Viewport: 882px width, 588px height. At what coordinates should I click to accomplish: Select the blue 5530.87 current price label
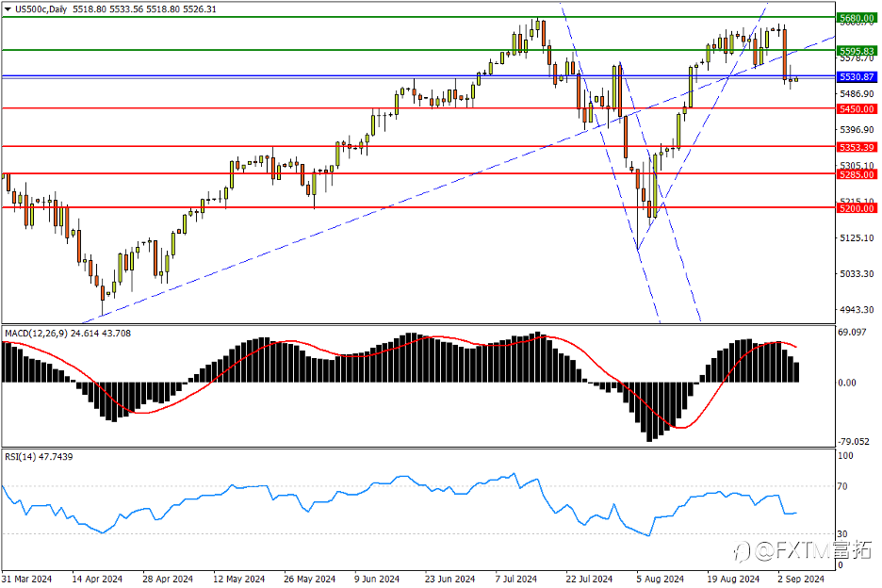point(857,76)
